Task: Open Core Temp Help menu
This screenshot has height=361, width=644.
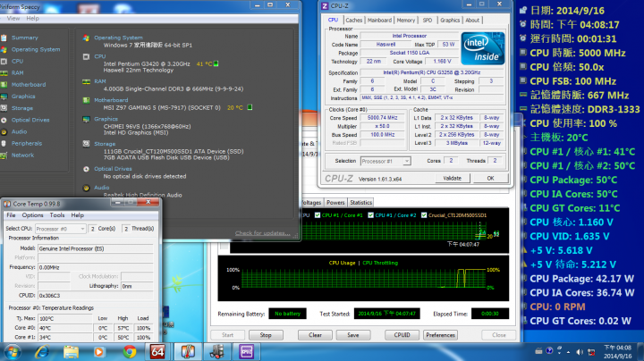Action: (77, 215)
